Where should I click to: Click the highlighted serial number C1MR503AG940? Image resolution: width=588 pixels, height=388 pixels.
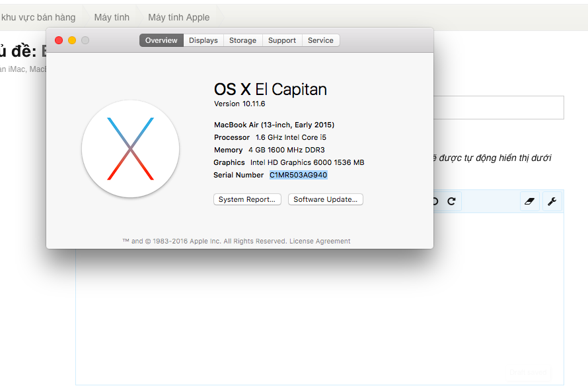click(x=298, y=175)
